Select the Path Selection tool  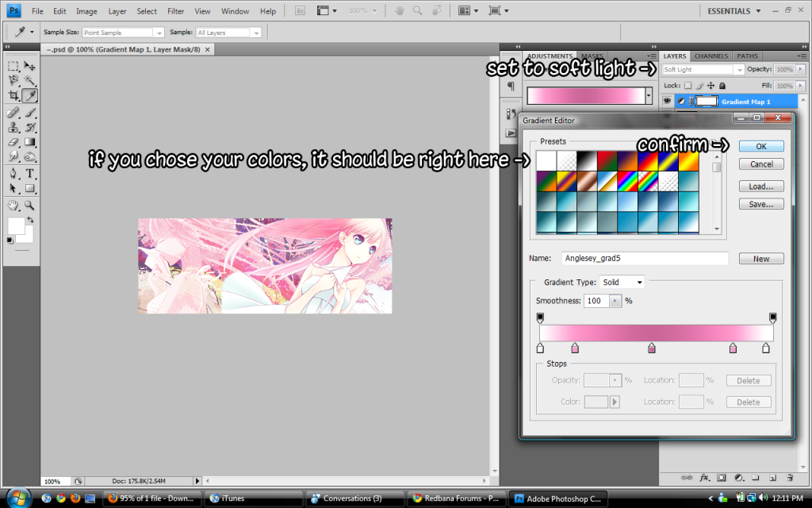pos(13,188)
